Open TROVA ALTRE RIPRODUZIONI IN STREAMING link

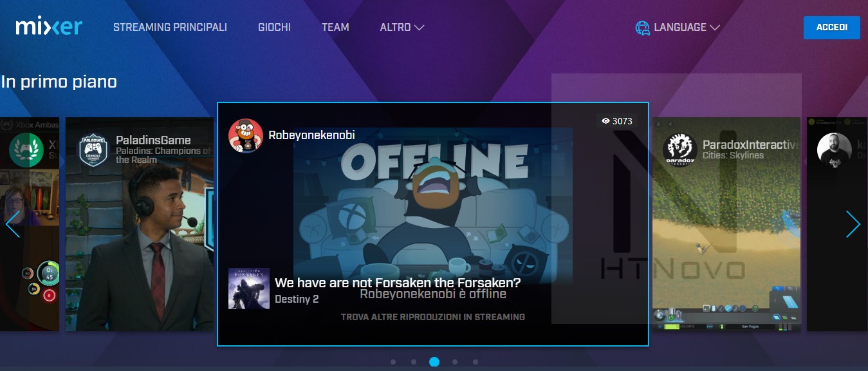pos(433,316)
